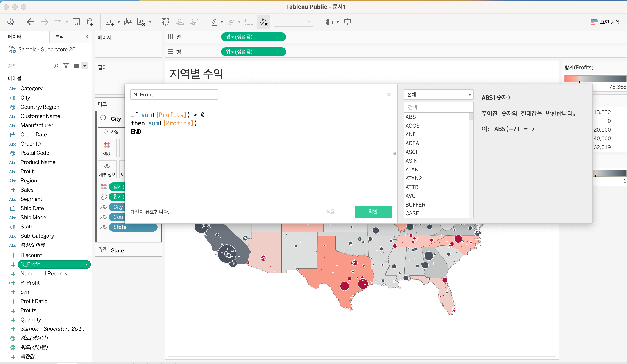
Task: Open the N_Profit field dropdown arrow
Action: pyautogui.click(x=86, y=264)
